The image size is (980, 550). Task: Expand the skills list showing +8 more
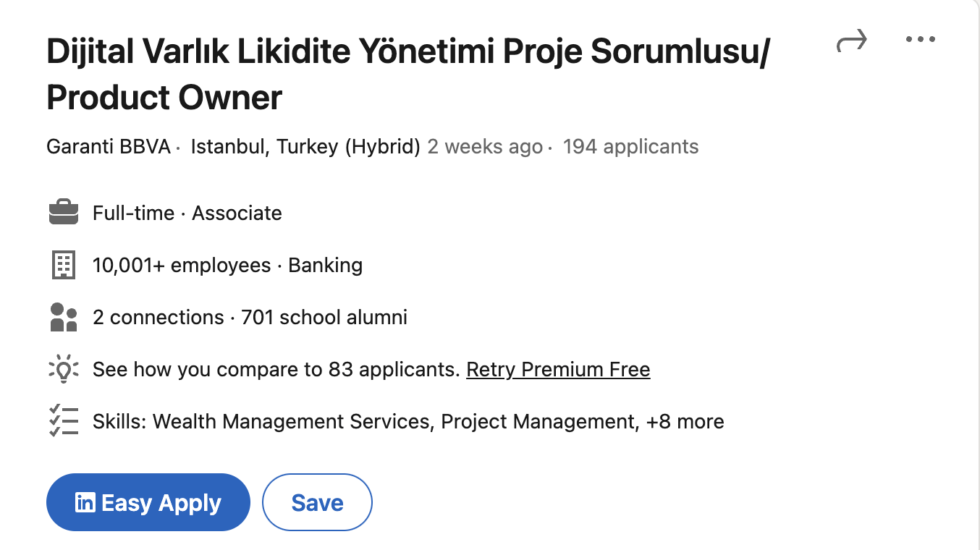pyautogui.click(x=685, y=421)
